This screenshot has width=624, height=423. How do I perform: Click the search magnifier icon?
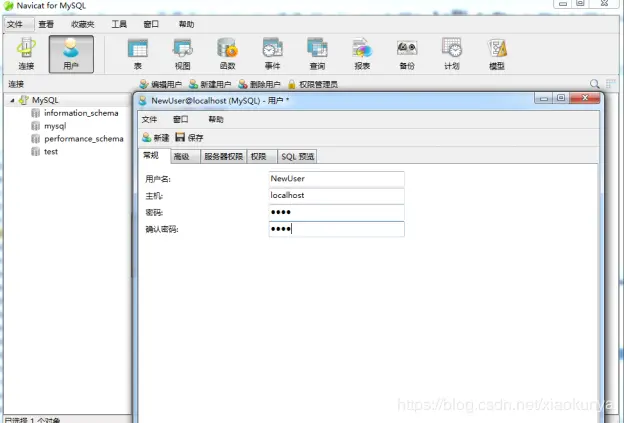[595, 84]
